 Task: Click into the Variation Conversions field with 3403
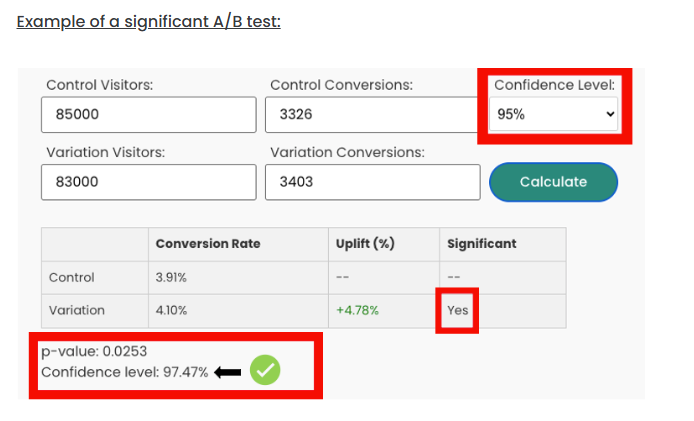pos(372,182)
